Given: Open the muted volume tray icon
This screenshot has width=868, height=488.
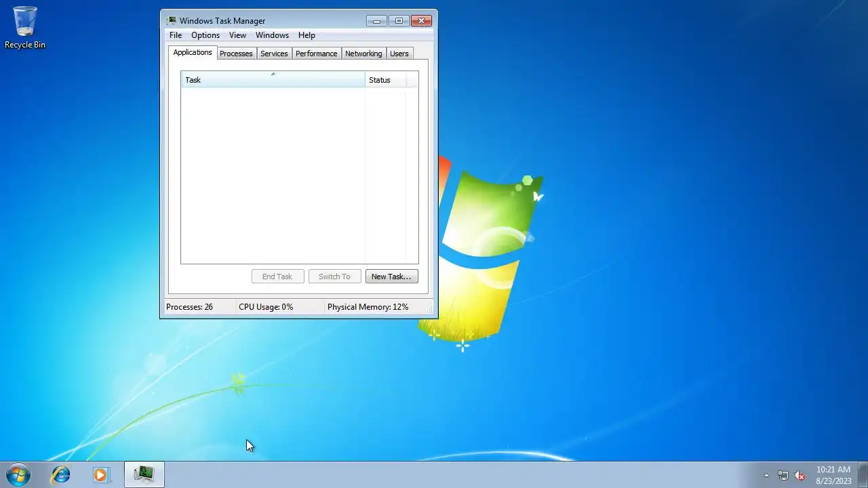Looking at the screenshot, I should [800, 475].
